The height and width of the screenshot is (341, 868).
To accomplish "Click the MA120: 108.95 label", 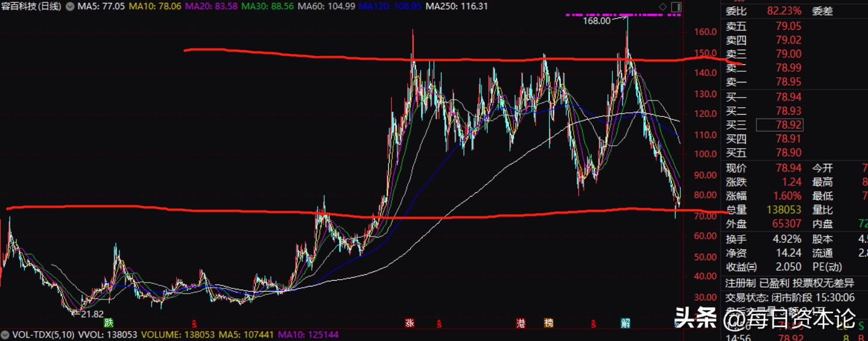I will click(x=390, y=6).
